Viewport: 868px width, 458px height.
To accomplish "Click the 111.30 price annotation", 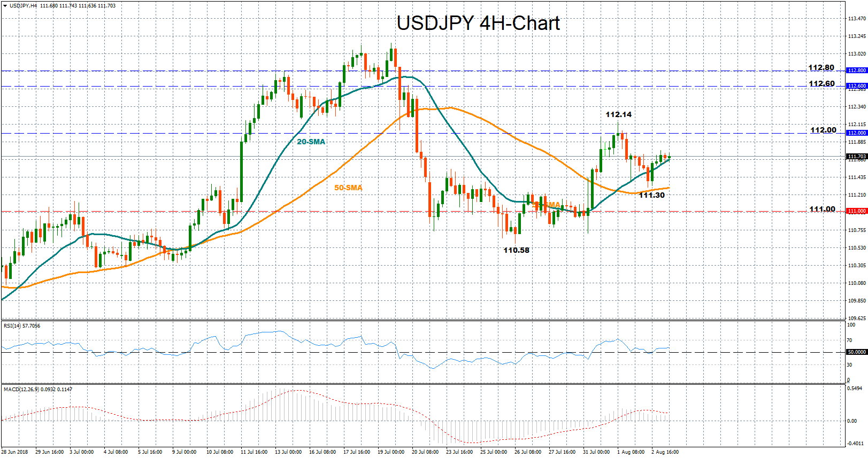I will 652,195.
